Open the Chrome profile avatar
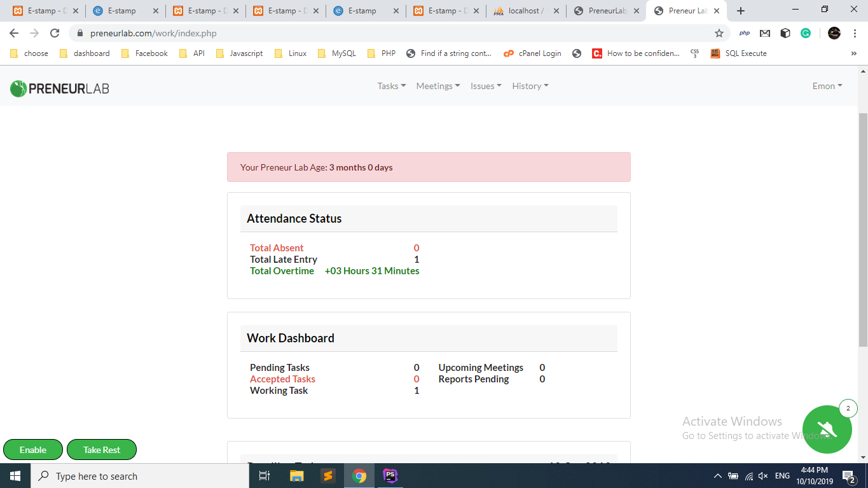Image resolution: width=868 pixels, height=488 pixels. [x=834, y=33]
